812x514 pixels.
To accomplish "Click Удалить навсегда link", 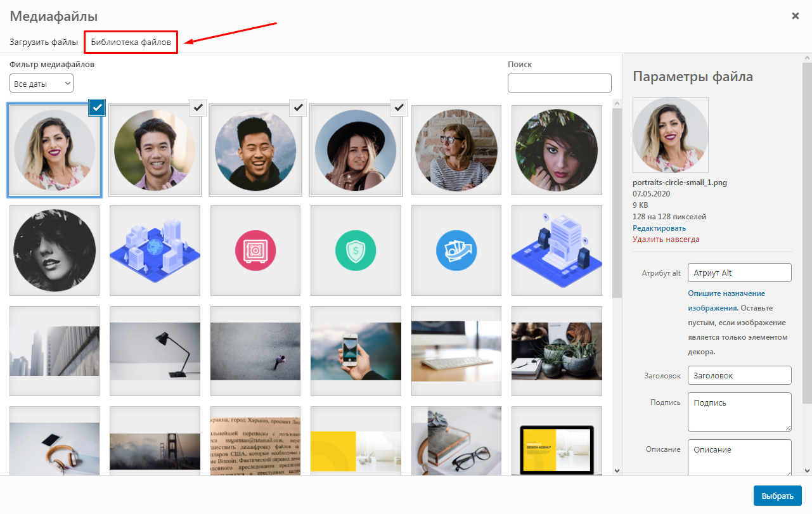I will click(666, 240).
